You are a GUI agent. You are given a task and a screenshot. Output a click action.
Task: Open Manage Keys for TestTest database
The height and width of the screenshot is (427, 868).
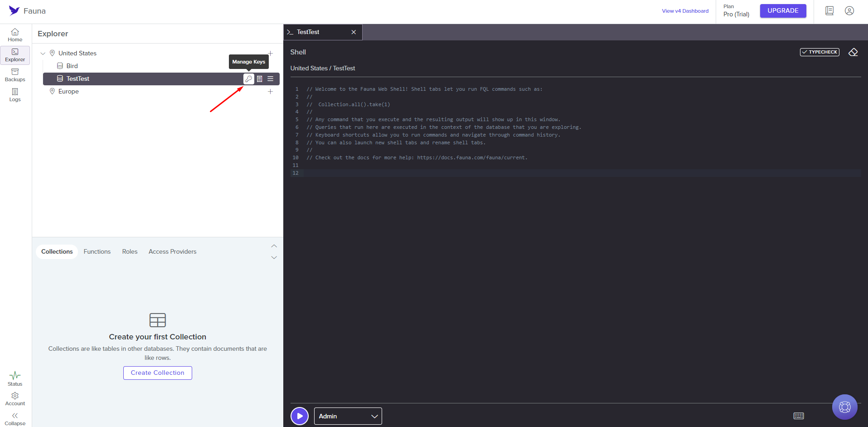tap(249, 79)
